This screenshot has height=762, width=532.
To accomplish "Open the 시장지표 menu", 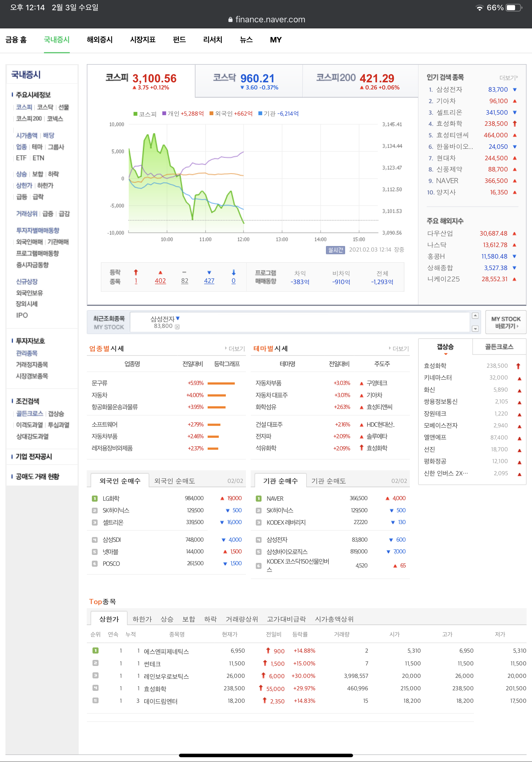I will pyautogui.click(x=143, y=40).
